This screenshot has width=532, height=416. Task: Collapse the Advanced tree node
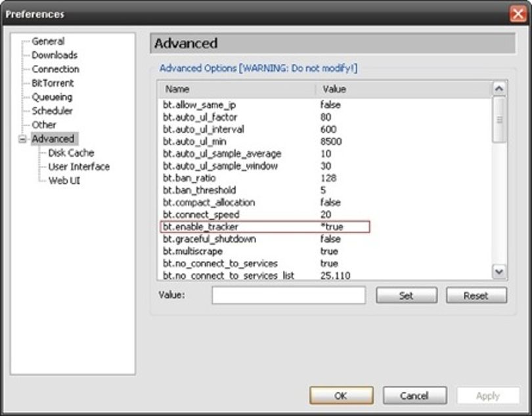click(x=22, y=139)
